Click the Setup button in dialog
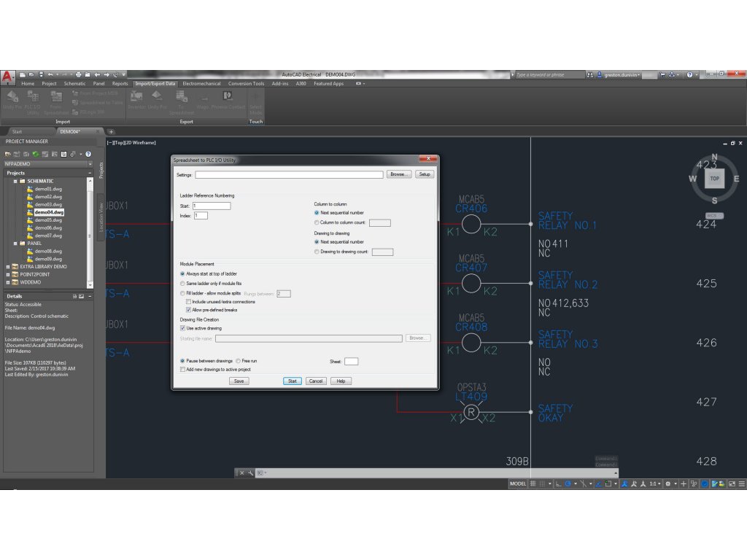Viewport: 747px width, 560px height. pyautogui.click(x=425, y=174)
